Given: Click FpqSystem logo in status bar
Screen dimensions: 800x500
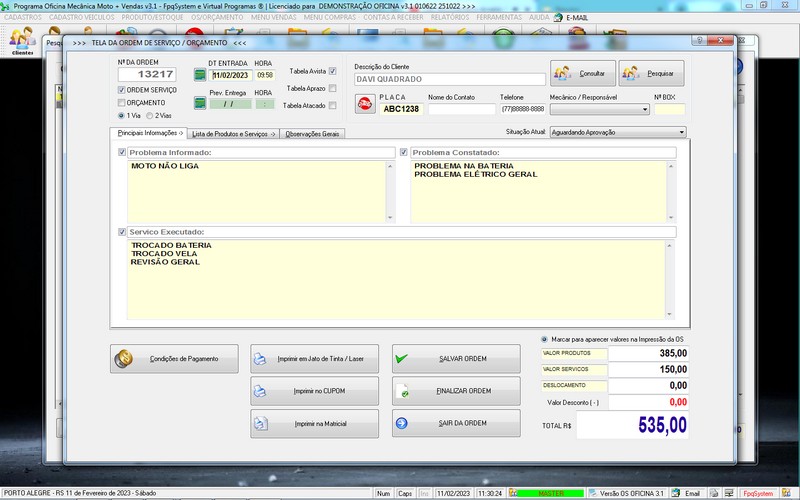Looking at the screenshot, I should (758, 493).
